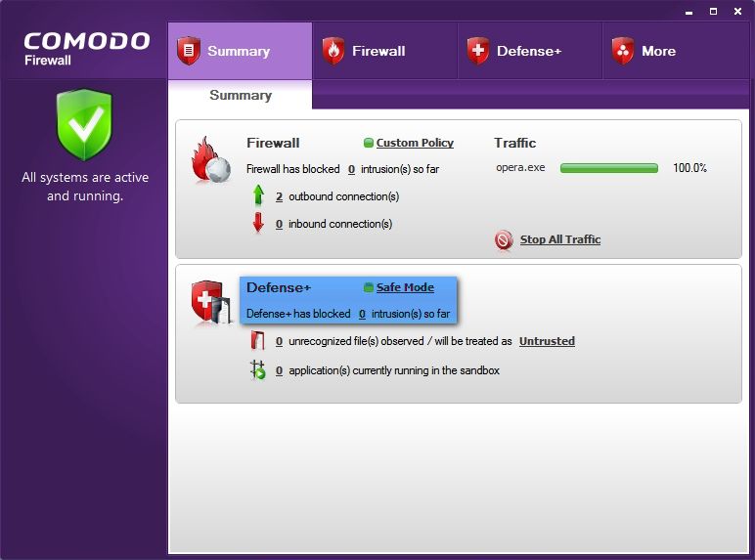Click the Stop All Traffic link
The height and width of the screenshot is (560, 755).
560,239
